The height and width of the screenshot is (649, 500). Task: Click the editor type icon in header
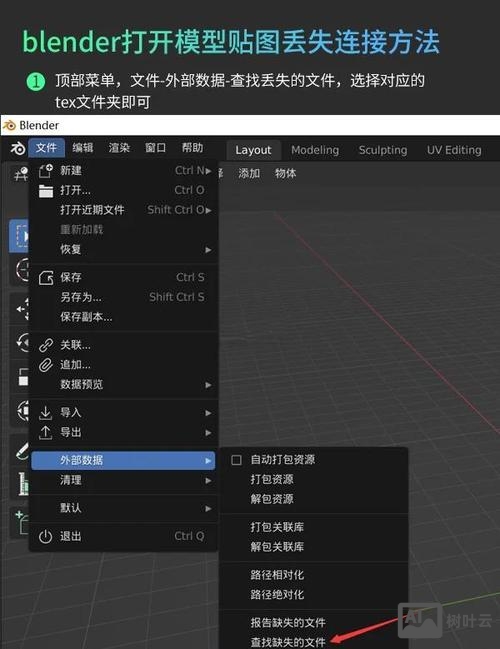(x=20, y=173)
